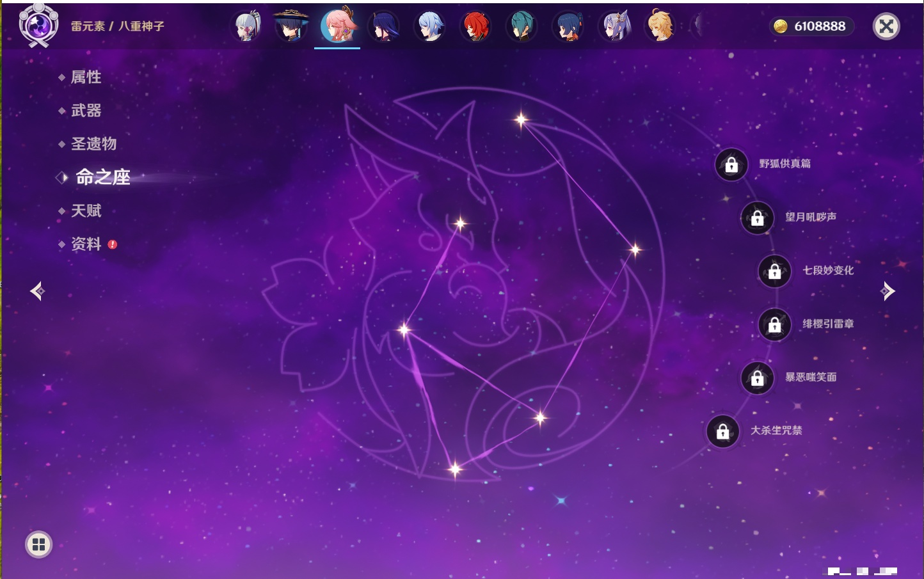Open the 天赋 talents tab
The width and height of the screenshot is (924, 579).
tap(86, 210)
